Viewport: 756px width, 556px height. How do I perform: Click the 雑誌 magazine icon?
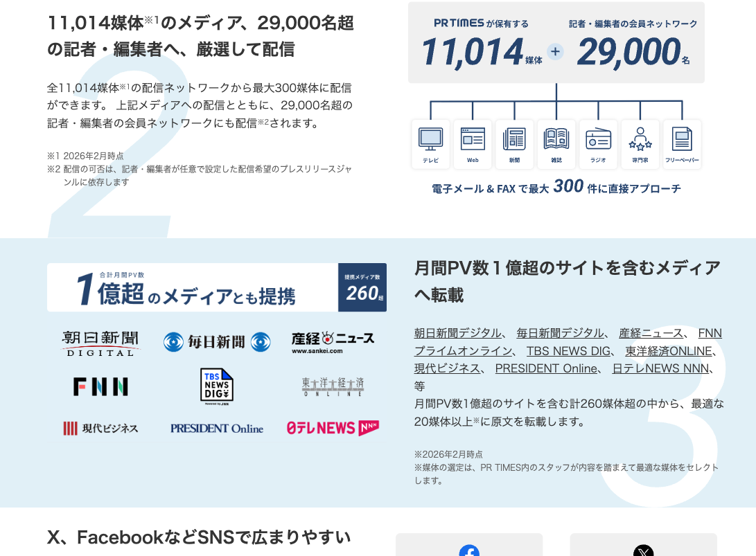(x=556, y=139)
